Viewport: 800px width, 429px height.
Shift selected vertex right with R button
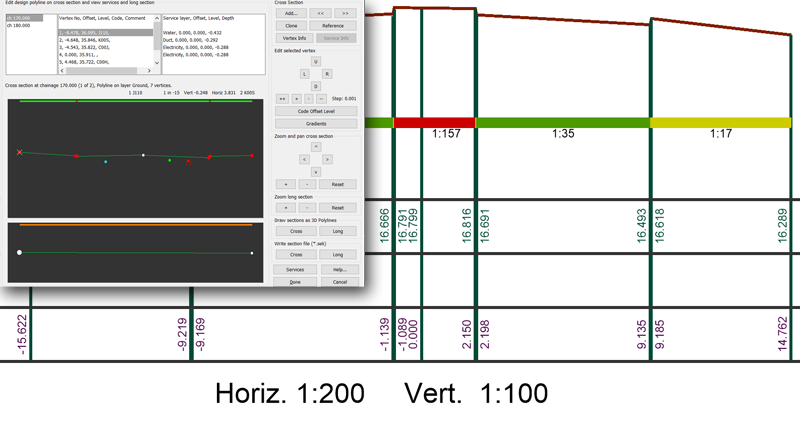tap(328, 74)
